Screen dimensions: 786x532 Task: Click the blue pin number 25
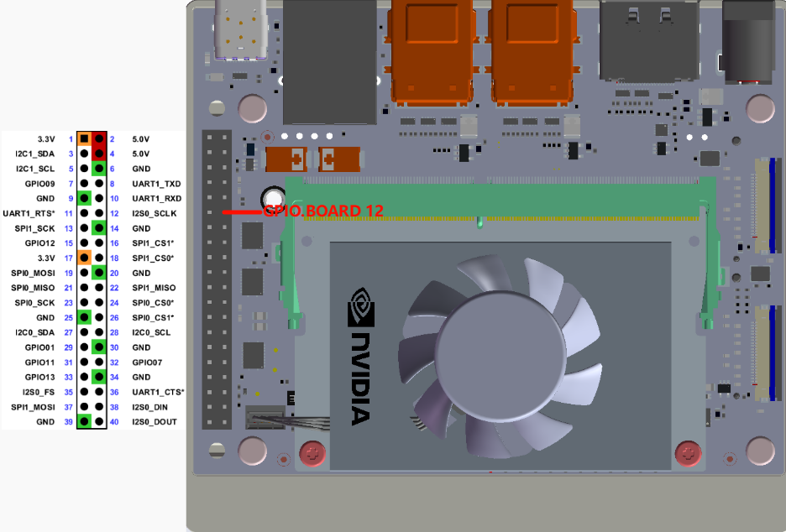[x=68, y=318]
